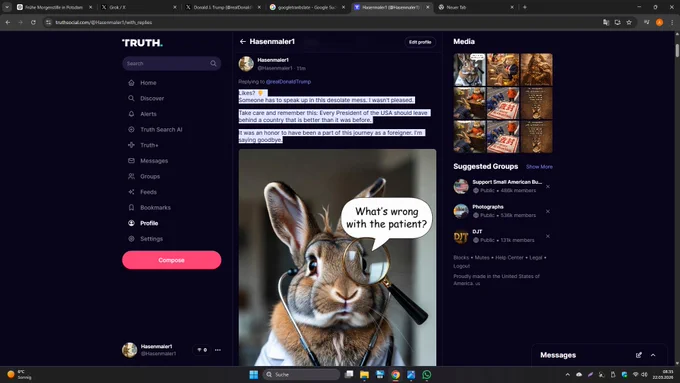Image resolution: width=680 pixels, height=383 pixels.
Task: Click the Alerts bell icon
Action: [131, 114]
